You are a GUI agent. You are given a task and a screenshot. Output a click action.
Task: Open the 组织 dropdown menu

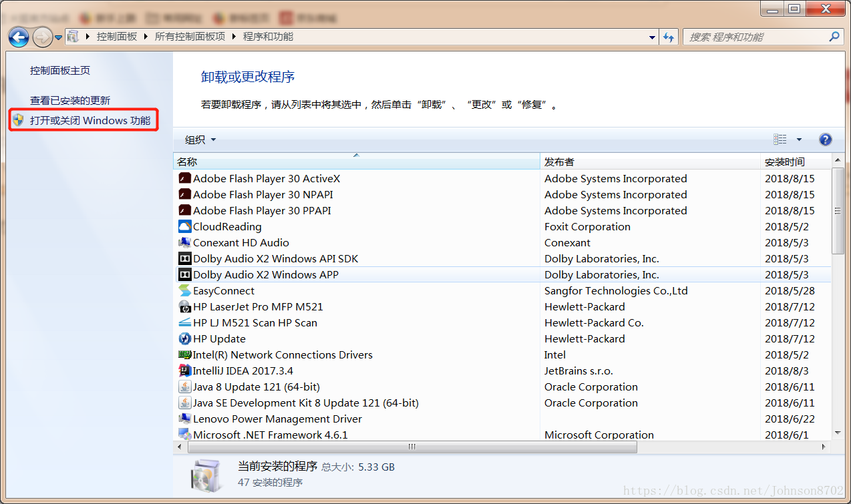pos(200,140)
